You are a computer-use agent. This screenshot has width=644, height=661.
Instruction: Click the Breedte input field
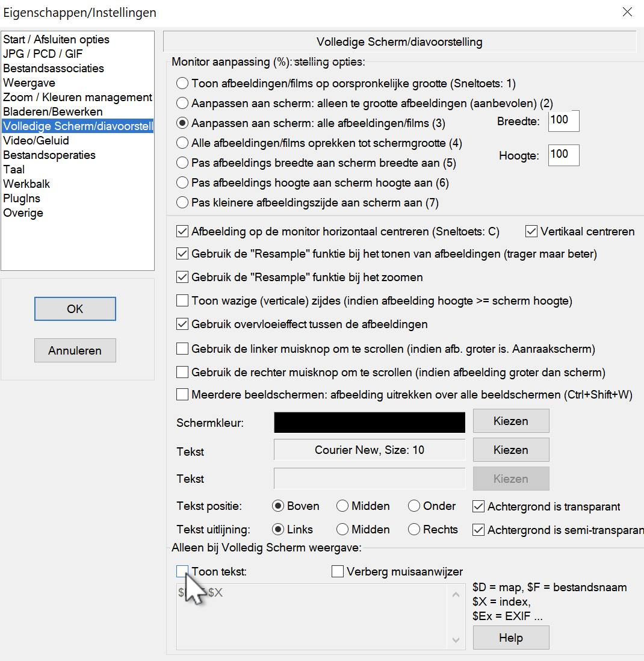[563, 121]
